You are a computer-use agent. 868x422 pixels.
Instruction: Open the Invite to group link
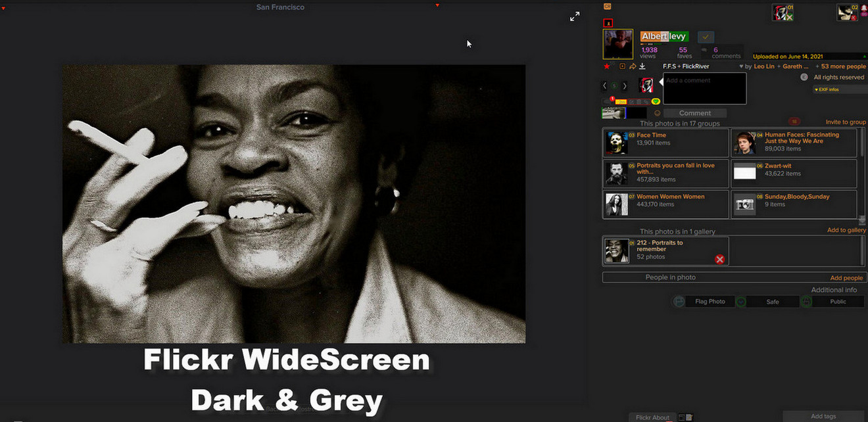click(846, 122)
